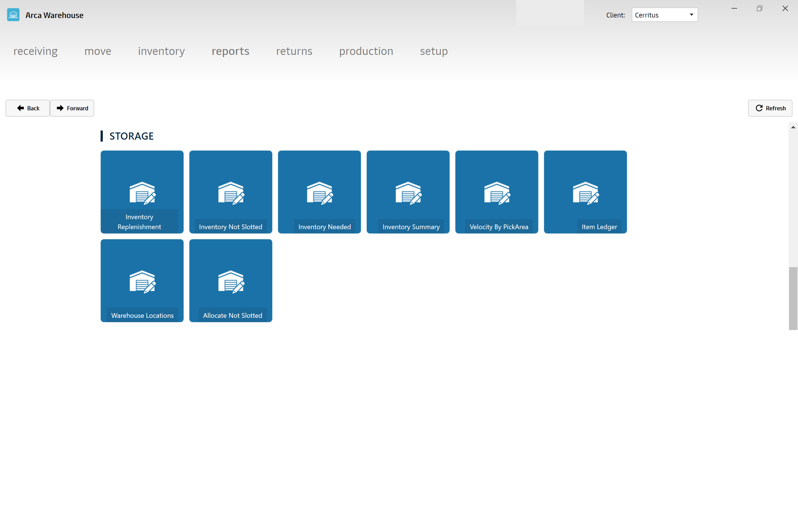The height and width of the screenshot is (532, 798).
Task: Click the Forward navigation button
Action: [x=72, y=108]
